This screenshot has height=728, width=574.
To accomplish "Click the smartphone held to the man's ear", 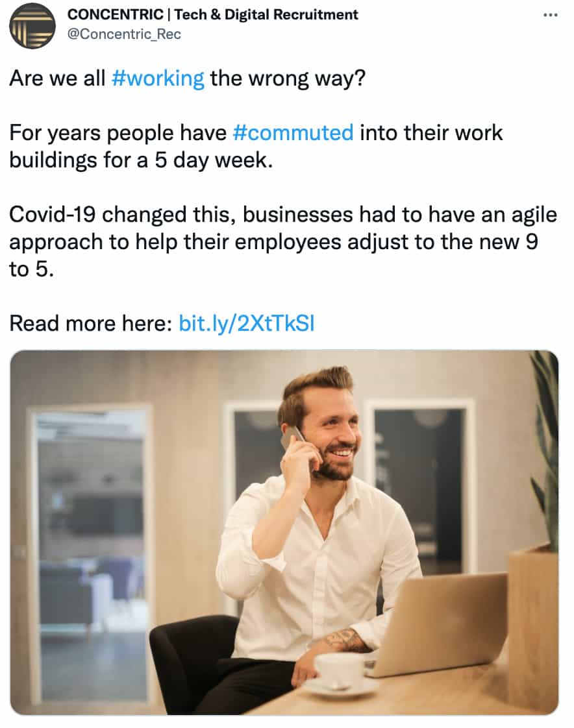I will click(x=292, y=437).
